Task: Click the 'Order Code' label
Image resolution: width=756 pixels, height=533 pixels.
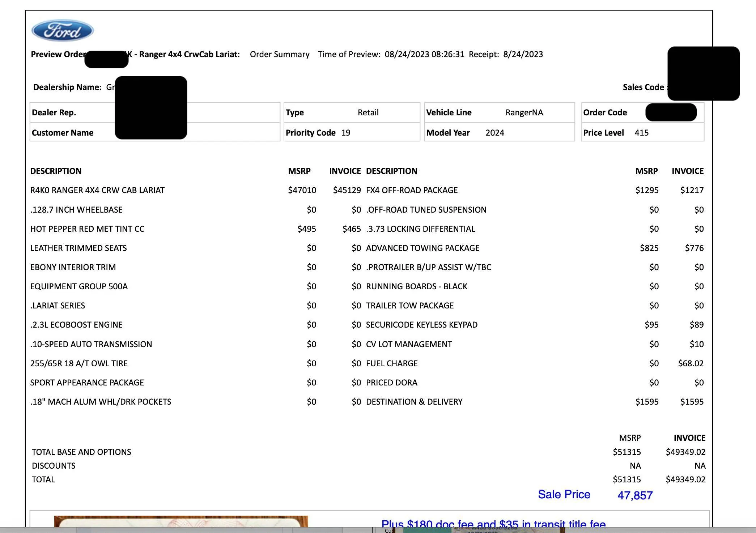Action: click(x=605, y=112)
